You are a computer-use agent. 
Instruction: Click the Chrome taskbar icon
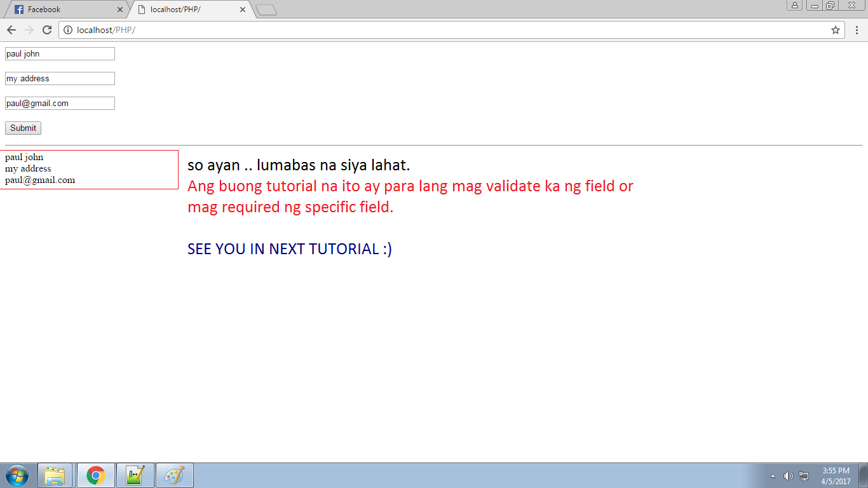[95, 475]
